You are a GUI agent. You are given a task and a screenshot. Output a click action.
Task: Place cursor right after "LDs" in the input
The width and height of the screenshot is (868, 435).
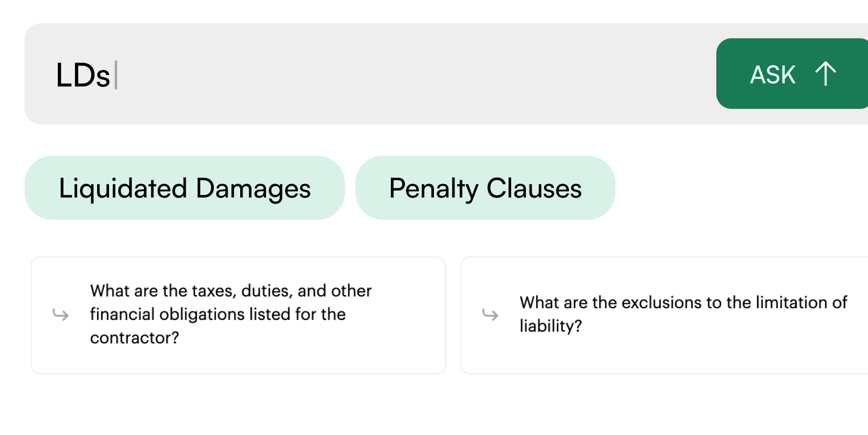(113, 75)
